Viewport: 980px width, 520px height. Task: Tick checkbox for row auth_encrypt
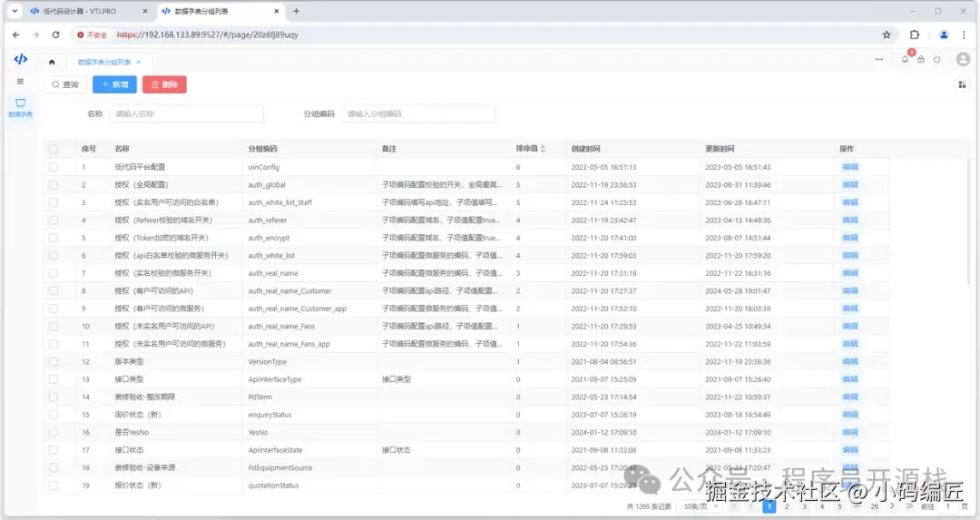[x=54, y=238]
